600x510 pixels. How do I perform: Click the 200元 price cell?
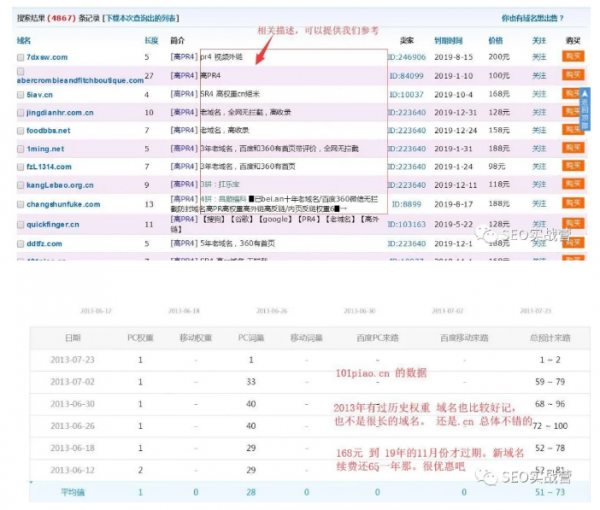[499, 57]
